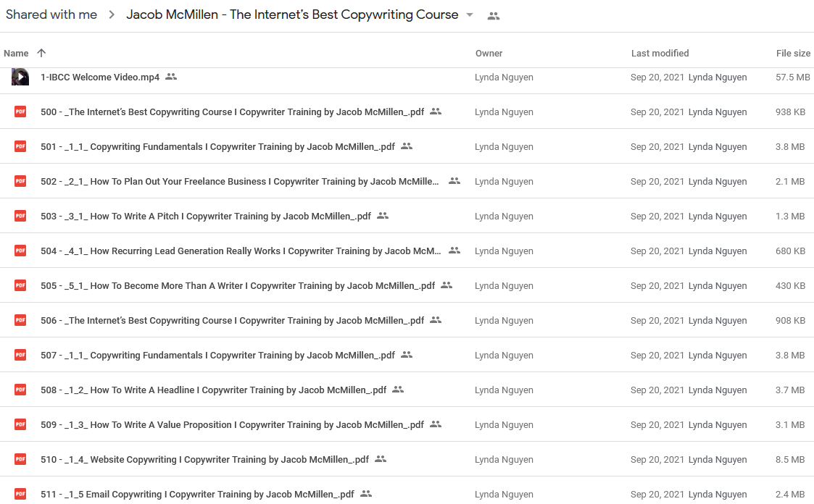The image size is (814, 504).
Task: Click the Jacob McMillen course folder title
Action: pyautogui.click(x=292, y=14)
